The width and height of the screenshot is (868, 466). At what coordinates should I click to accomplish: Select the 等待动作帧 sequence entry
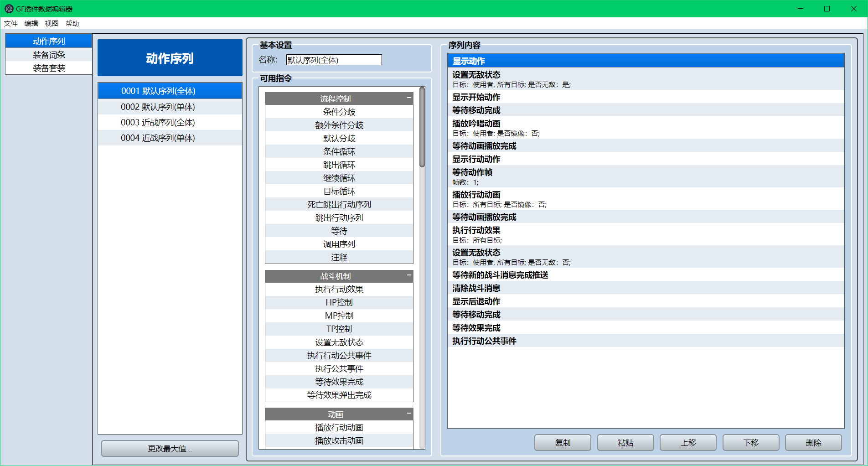pyautogui.click(x=646, y=176)
